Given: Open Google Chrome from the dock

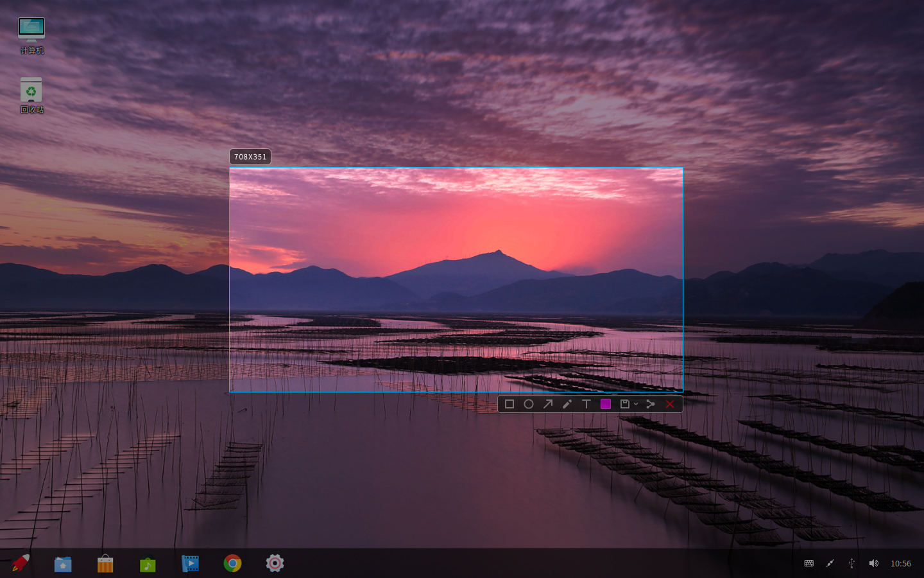Looking at the screenshot, I should [232, 563].
